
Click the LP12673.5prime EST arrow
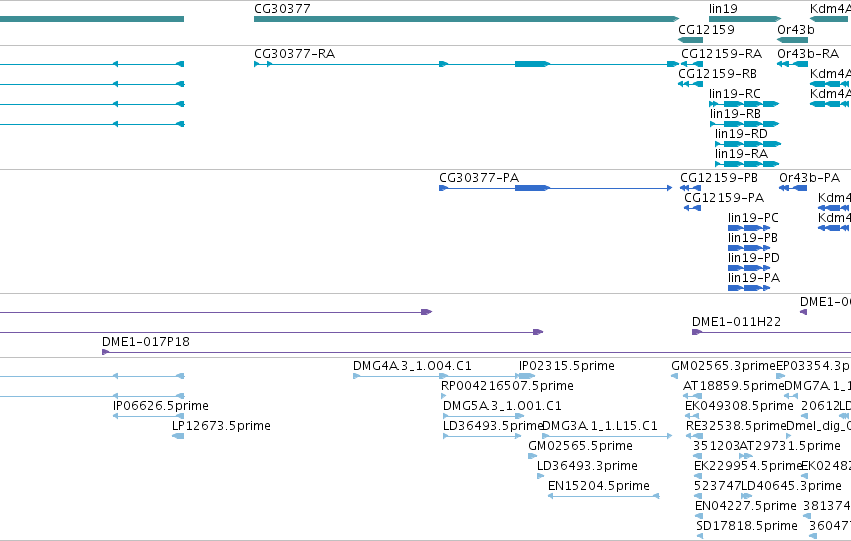(178, 436)
